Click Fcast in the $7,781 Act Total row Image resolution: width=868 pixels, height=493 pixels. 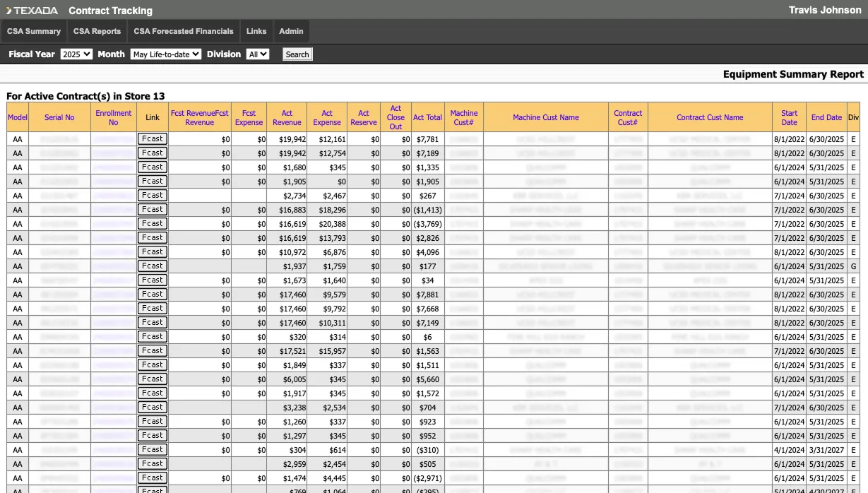tap(153, 139)
